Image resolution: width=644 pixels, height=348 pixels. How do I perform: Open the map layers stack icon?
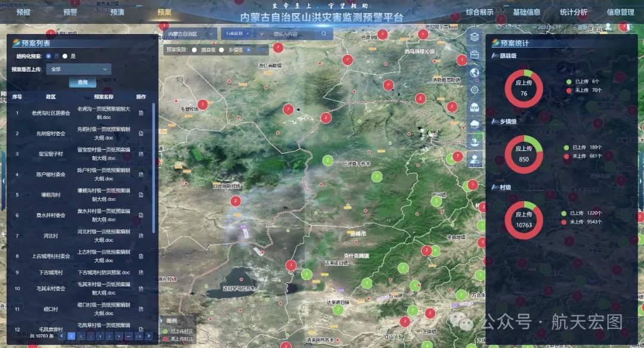click(x=475, y=36)
